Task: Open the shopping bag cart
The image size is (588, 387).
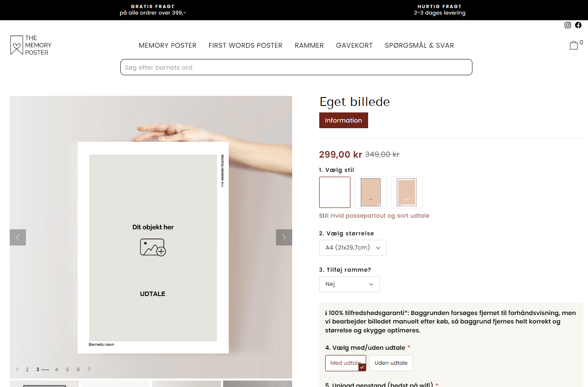Action: pyautogui.click(x=574, y=45)
